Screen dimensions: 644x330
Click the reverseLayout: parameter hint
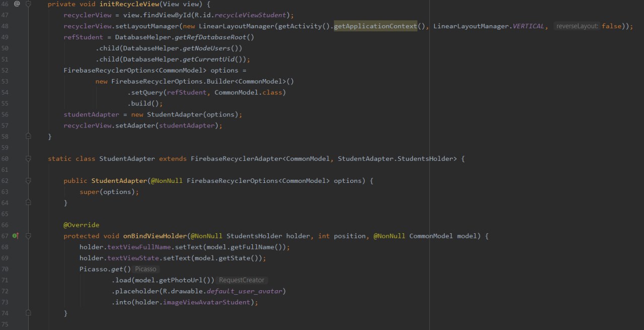pyautogui.click(x=577, y=26)
